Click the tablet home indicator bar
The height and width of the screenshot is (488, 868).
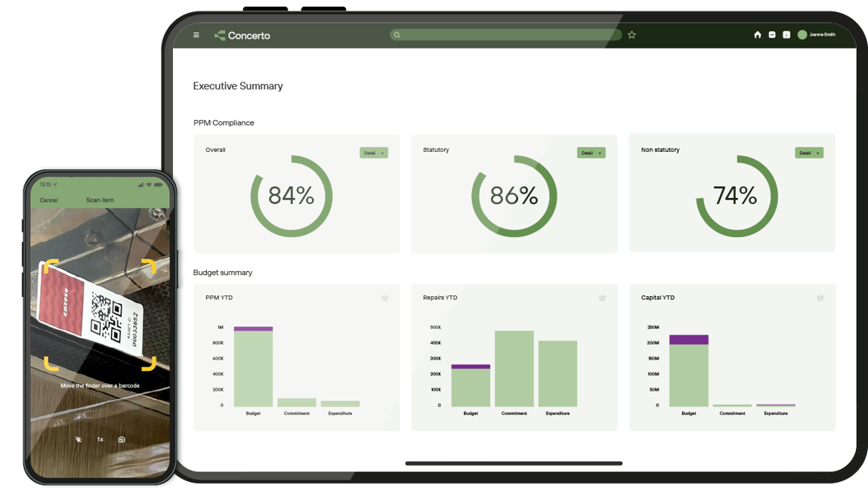(x=514, y=463)
